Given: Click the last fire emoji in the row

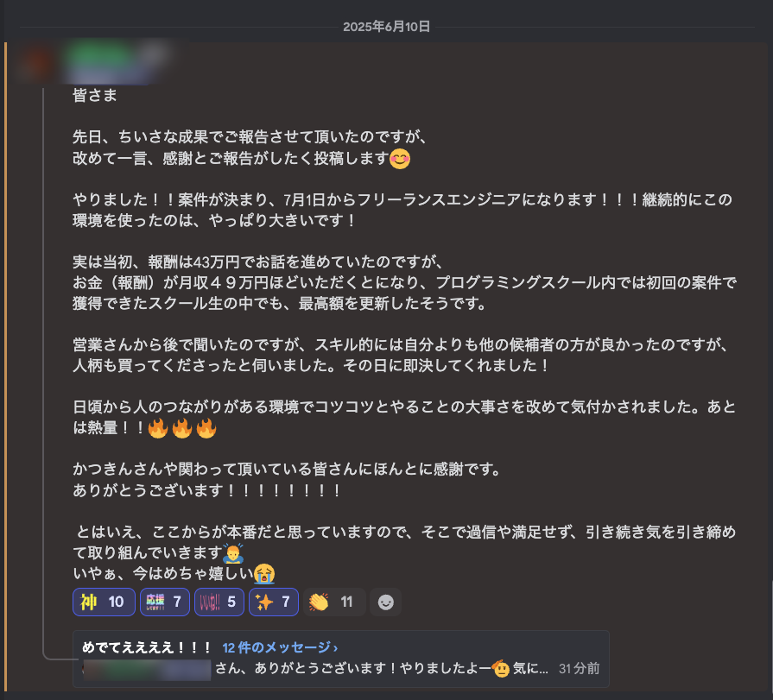Looking at the screenshot, I should point(206,427).
